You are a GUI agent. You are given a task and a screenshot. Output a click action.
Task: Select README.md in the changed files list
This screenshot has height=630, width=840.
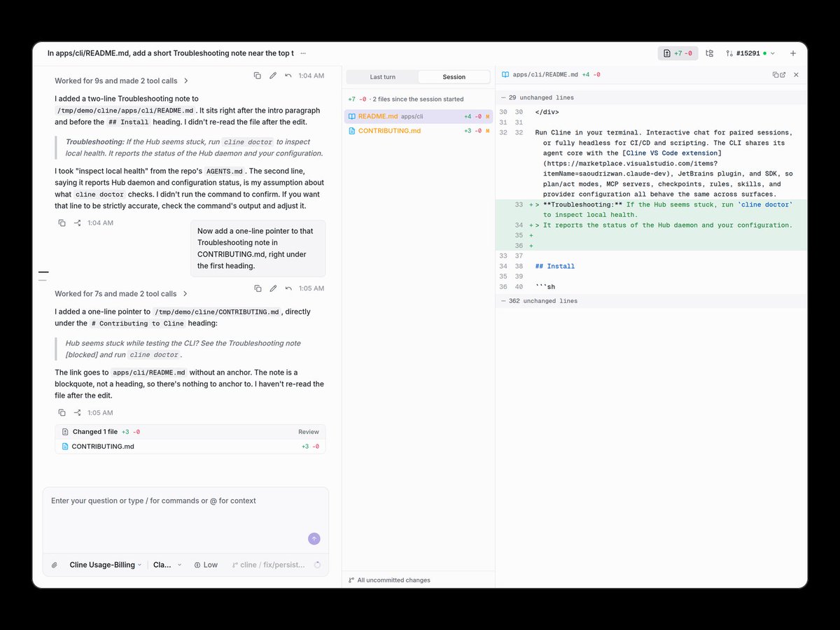pyautogui.click(x=419, y=116)
